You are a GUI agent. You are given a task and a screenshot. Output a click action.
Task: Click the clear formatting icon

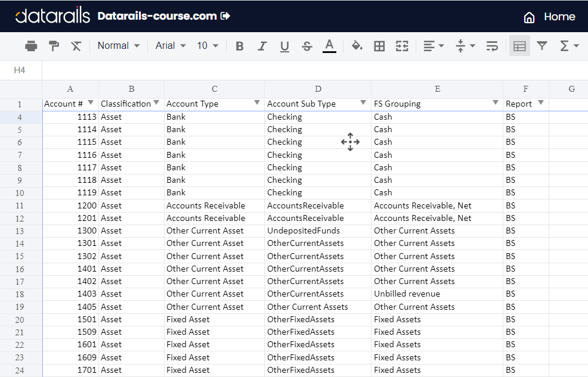point(76,46)
